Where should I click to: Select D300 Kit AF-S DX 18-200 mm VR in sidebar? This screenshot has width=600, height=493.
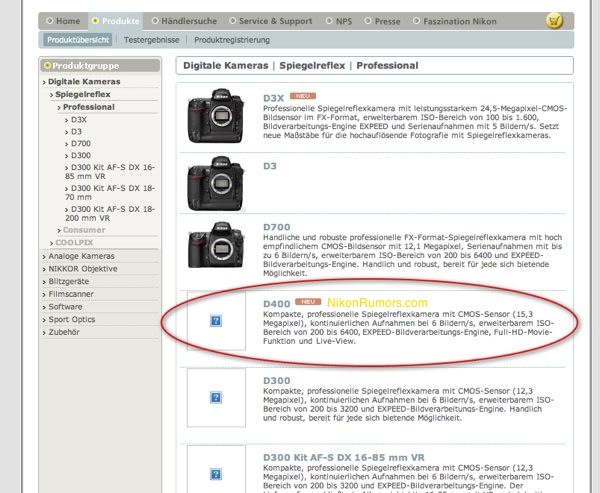pyautogui.click(x=110, y=213)
